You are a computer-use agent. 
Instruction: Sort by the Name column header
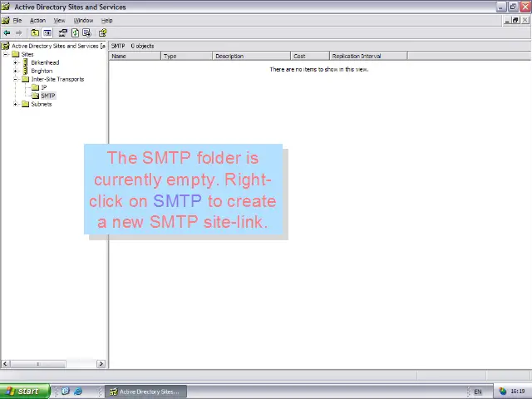[x=135, y=56]
